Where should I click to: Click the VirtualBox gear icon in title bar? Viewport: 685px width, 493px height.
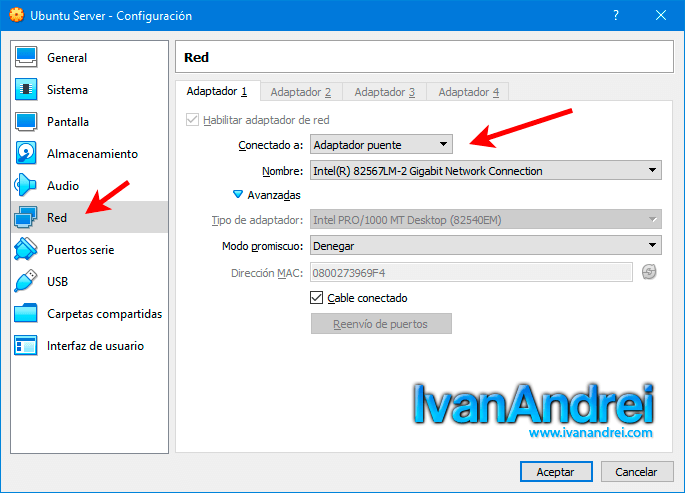coord(17,15)
